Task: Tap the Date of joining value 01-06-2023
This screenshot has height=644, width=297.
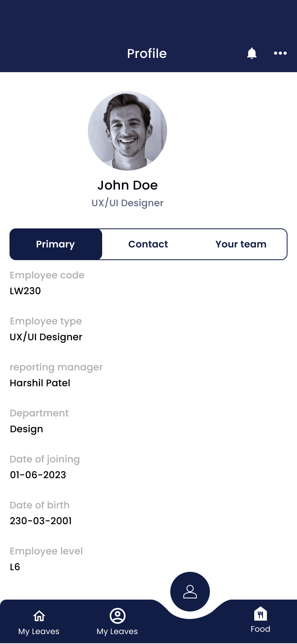Action: [38, 475]
